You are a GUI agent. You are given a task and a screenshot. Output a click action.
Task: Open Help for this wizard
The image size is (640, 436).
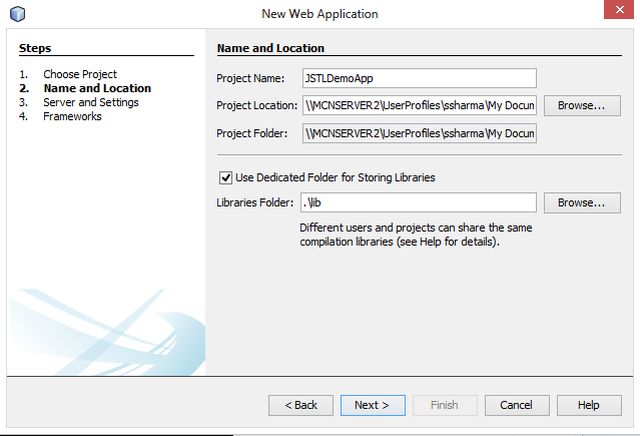point(589,405)
